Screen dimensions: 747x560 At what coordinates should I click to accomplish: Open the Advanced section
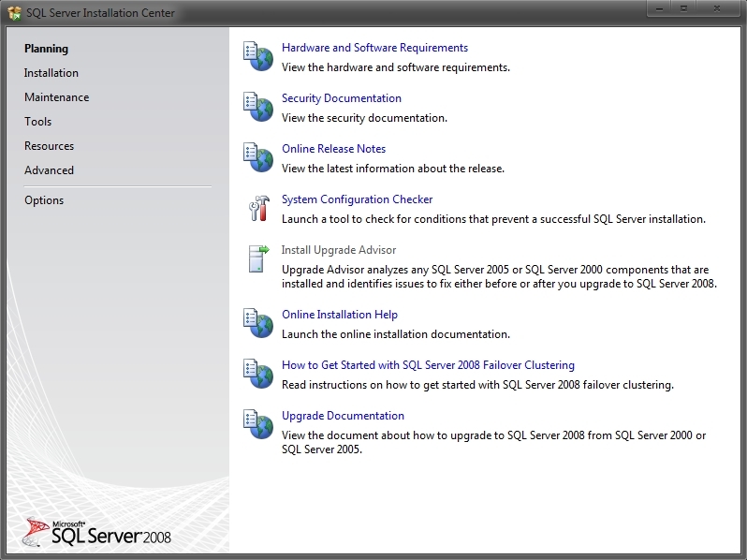(49, 170)
